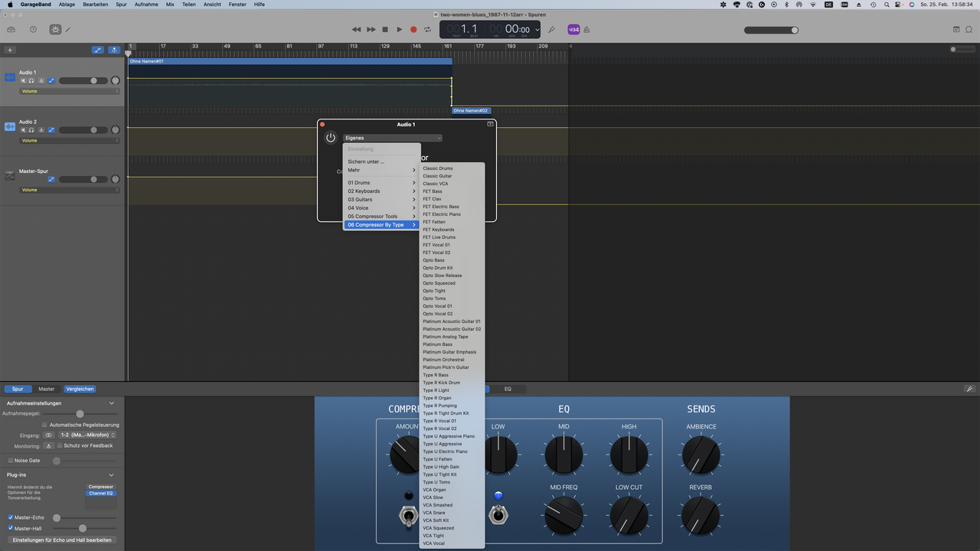Mute the Audio 2 track

[23, 130]
